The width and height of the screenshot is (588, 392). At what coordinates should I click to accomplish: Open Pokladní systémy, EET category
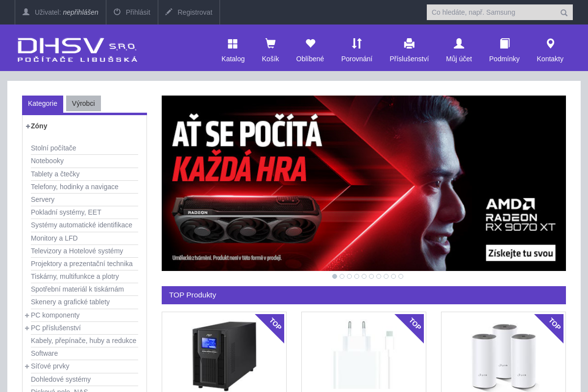pyautogui.click(x=66, y=212)
